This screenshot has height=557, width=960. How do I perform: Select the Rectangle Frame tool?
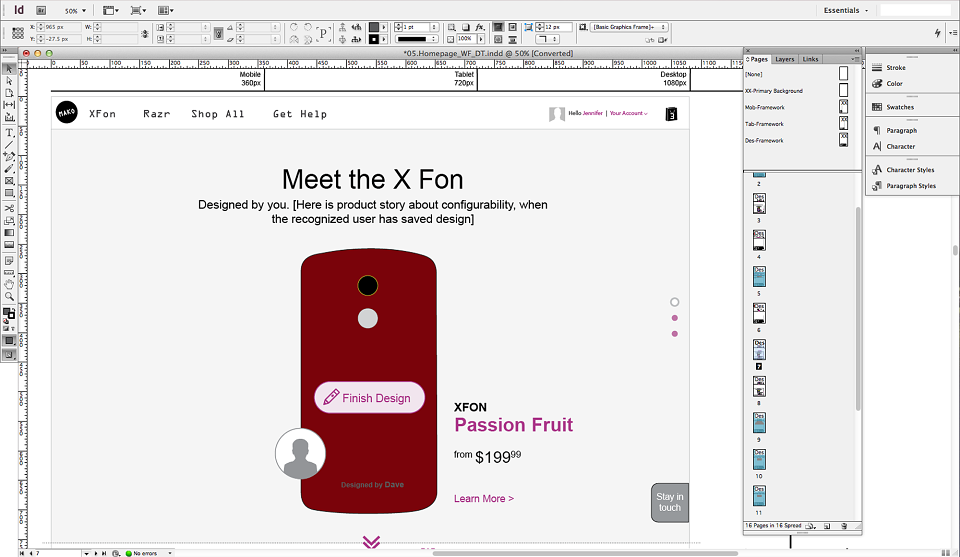point(9,181)
